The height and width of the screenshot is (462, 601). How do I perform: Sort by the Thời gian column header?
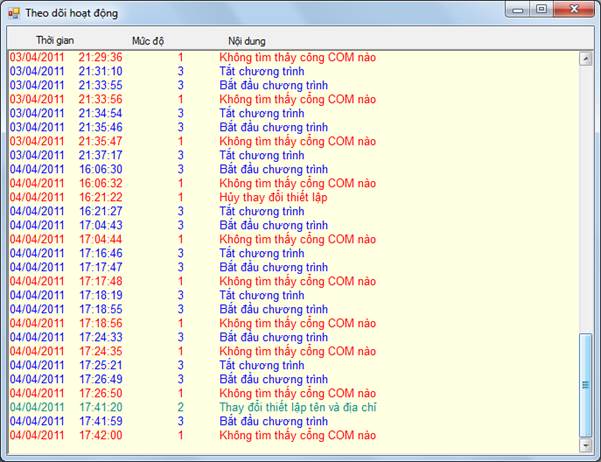pyautogui.click(x=55, y=40)
